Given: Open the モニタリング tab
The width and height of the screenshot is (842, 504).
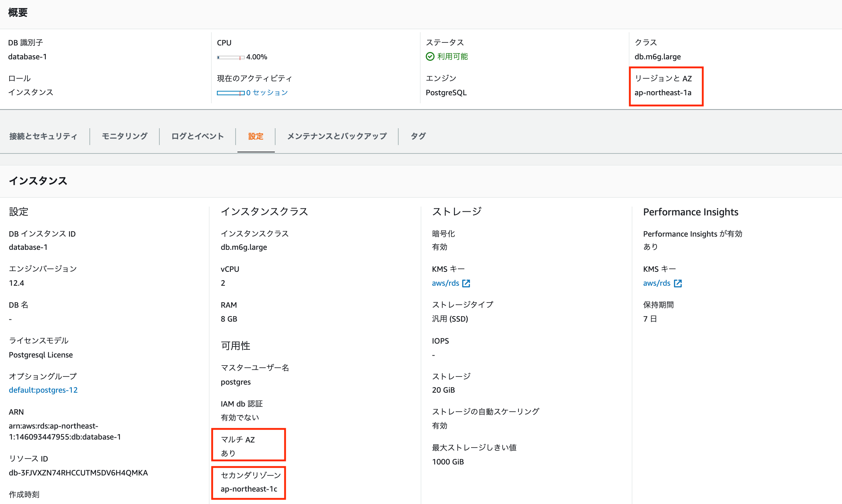Looking at the screenshot, I should tap(125, 136).
